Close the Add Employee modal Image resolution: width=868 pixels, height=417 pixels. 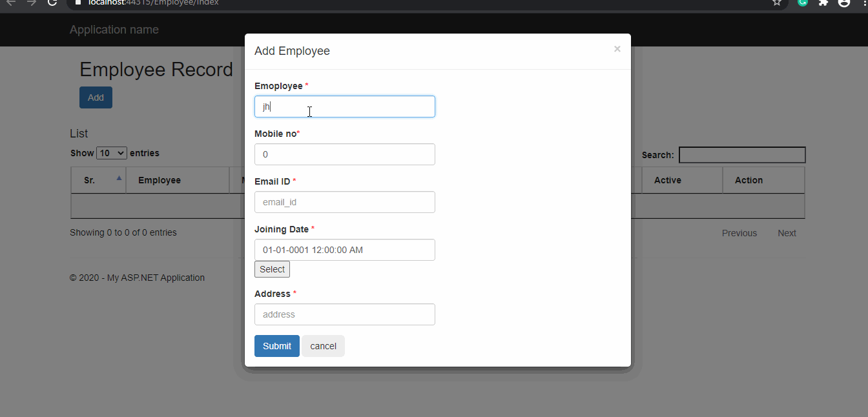(x=617, y=48)
